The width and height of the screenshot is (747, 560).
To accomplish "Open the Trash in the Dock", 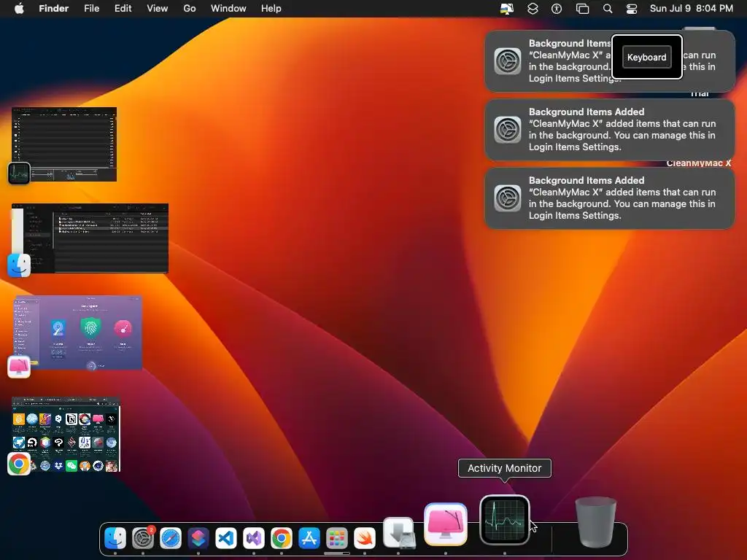I will 595,522.
